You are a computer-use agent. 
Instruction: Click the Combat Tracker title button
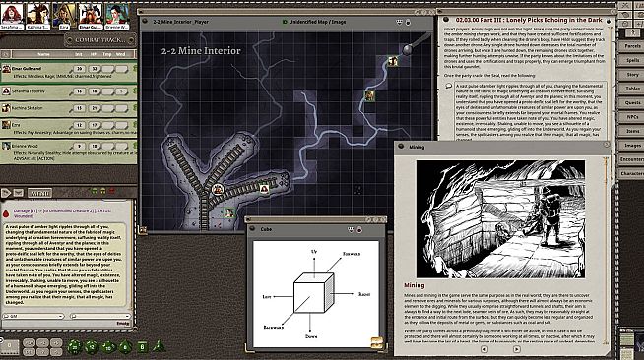100,40
